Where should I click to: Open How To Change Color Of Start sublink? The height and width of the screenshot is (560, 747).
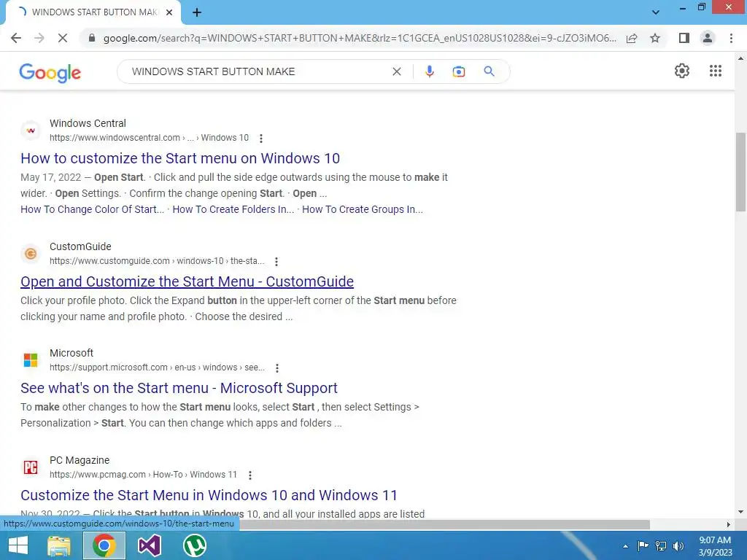click(92, 209)
